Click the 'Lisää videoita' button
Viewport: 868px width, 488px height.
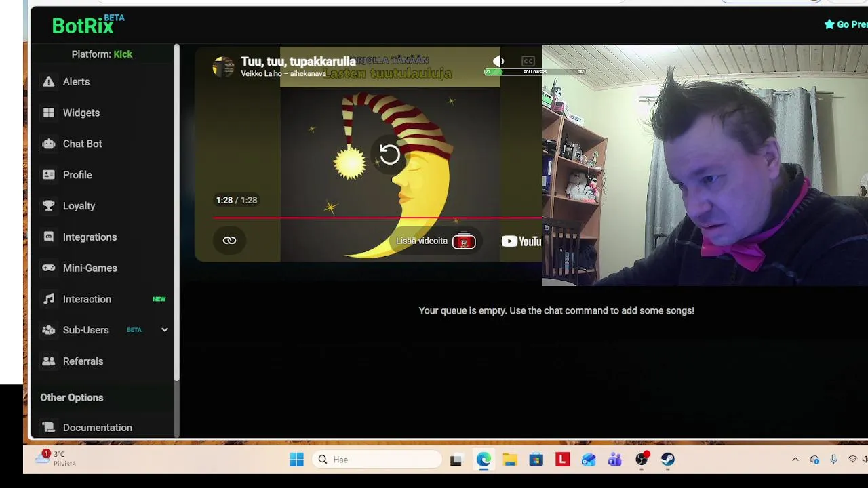(x=435, y=241)
